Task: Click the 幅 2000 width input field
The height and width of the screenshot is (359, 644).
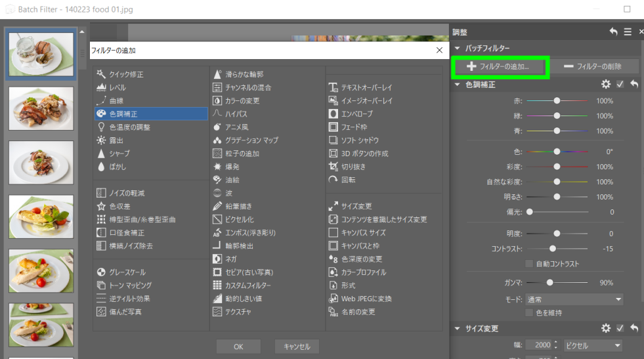Action: [539, 345]
